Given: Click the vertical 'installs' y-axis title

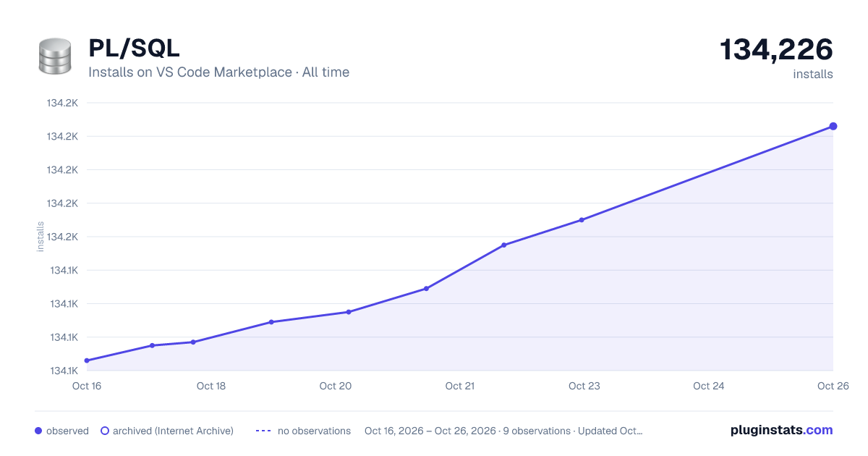Looking at the screenshot, I should (41, 237).
